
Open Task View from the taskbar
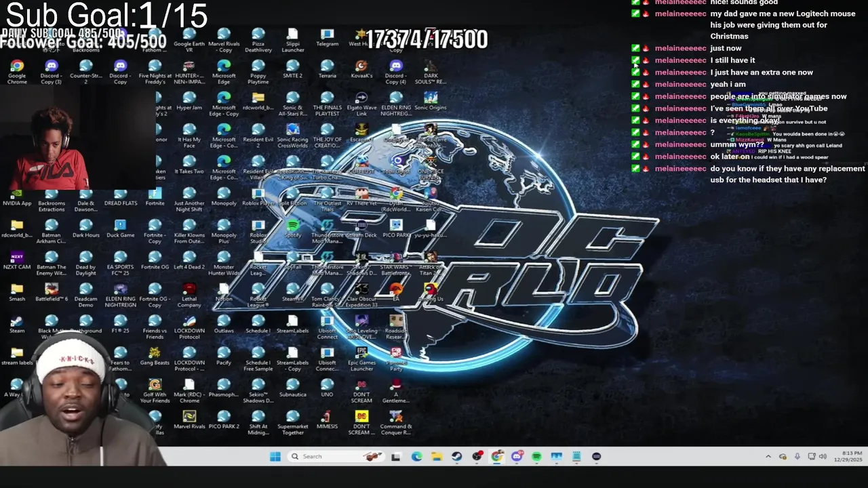pos(396,456)
